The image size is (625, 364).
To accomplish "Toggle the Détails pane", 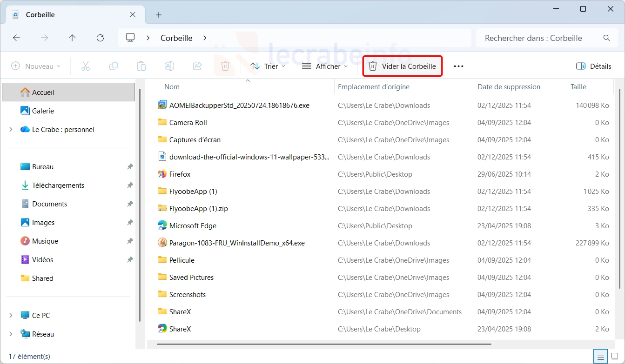I will click(x=593, y=66).
